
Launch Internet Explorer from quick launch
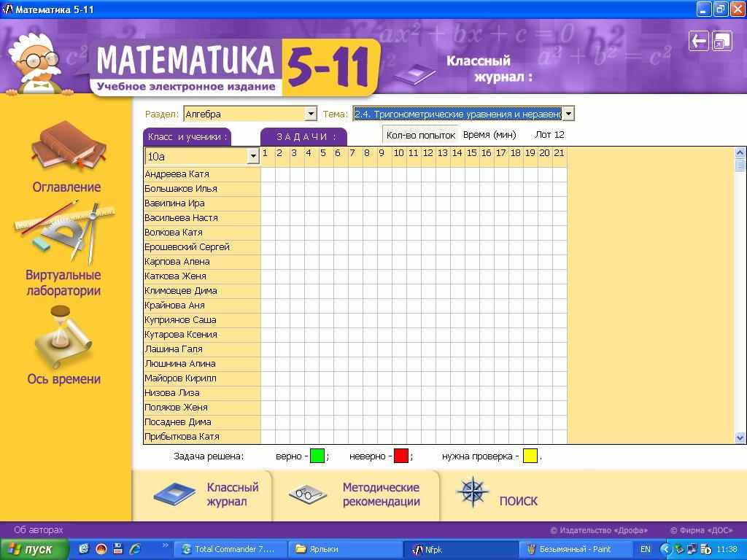[x=135, y=549]
